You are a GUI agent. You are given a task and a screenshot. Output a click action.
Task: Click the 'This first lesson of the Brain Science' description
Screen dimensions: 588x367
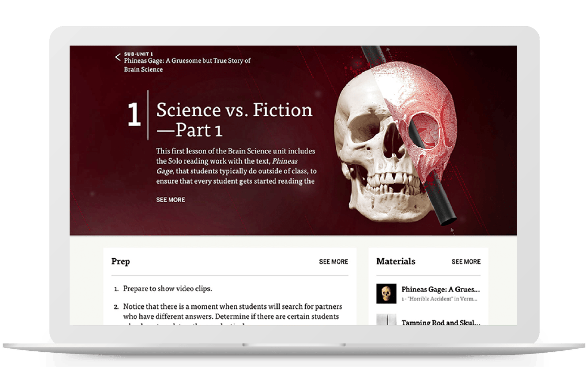pyautogui.click(x=236, y=166)
